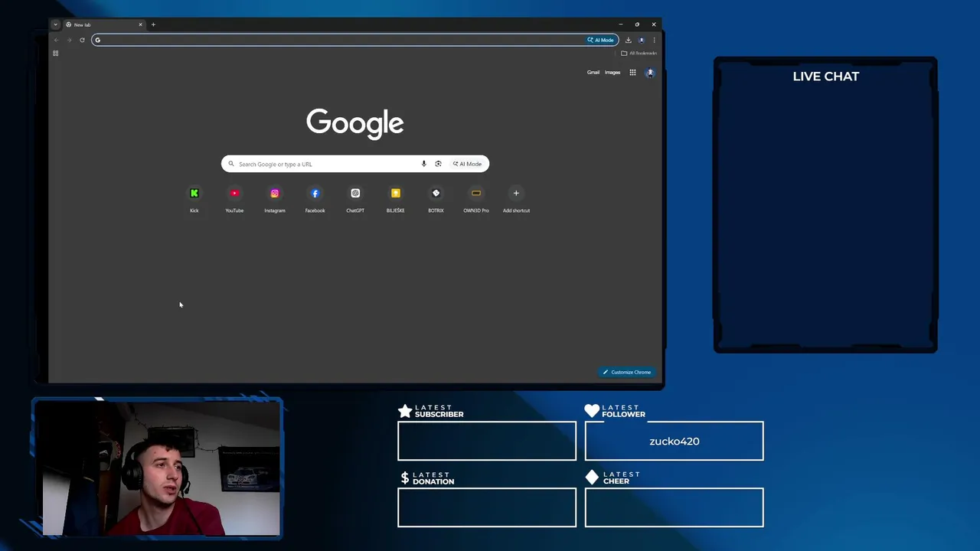Click the LATEST SUBSCRIBER label

click(x=439, y=411)
